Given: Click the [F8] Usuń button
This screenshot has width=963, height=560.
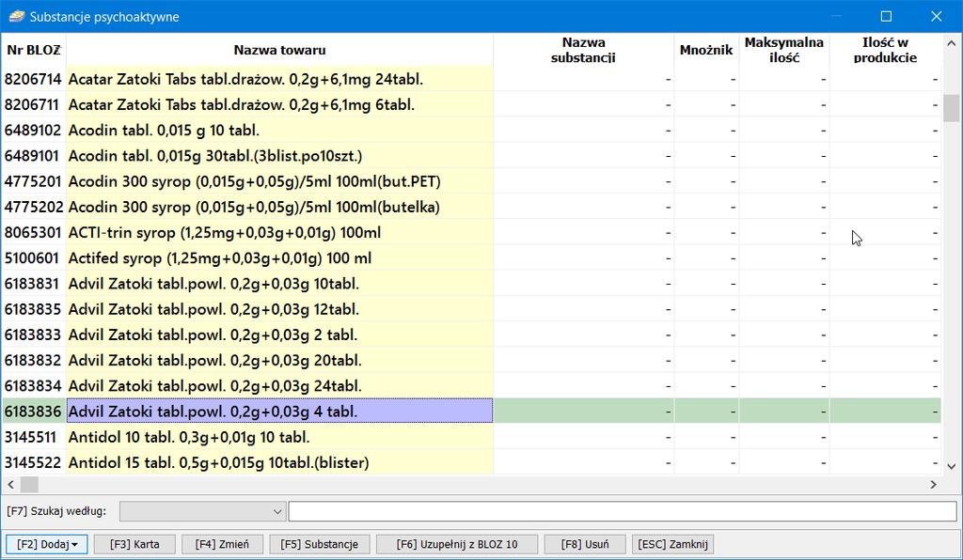Looking at the screenshot, I should pos(585,544).
